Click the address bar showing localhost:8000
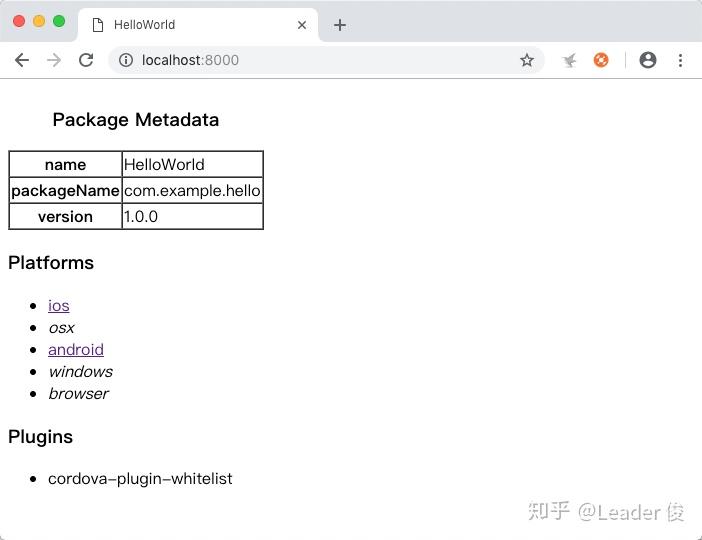This screenshot has width=702, height=540. (x=320, y=60)
